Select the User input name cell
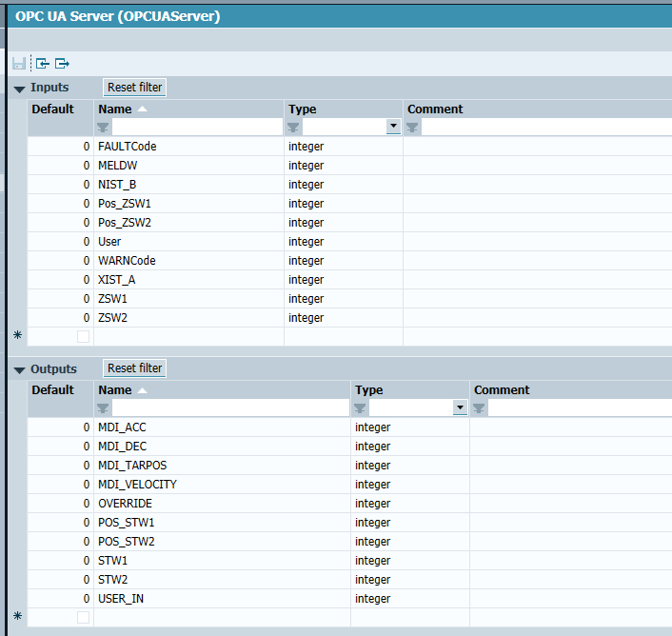 coord(188,242)
